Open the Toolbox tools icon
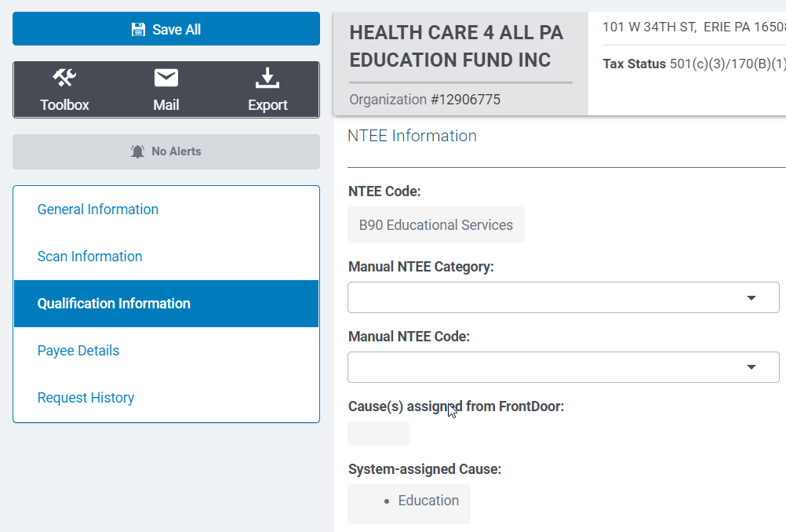 point(64,78)
